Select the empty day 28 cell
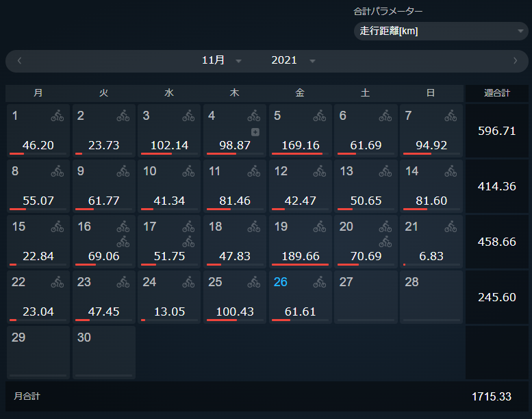532x419 pixels. coord(431,297)
